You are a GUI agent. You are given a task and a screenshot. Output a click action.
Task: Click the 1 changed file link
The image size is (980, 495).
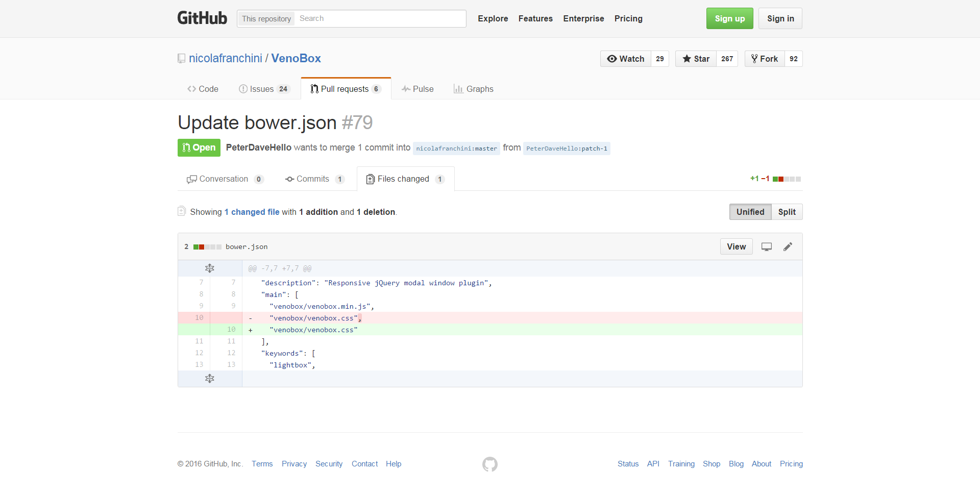pos(252,212)
